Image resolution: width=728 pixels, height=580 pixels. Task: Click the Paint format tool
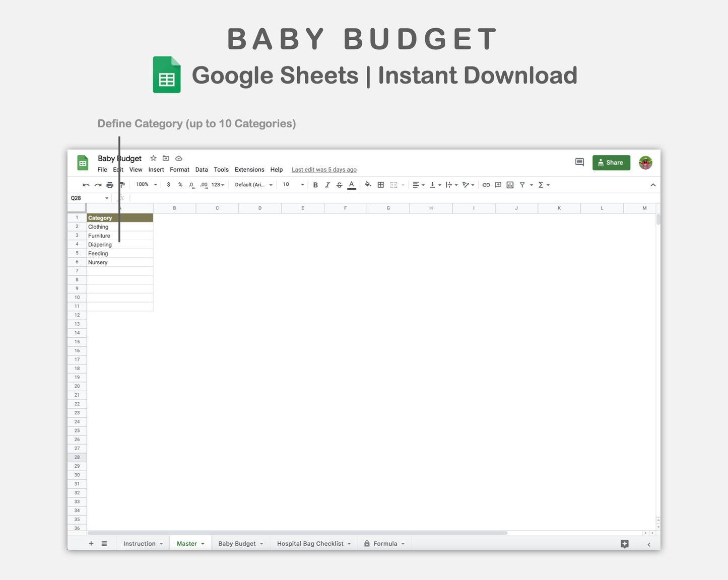coord(121,184)
